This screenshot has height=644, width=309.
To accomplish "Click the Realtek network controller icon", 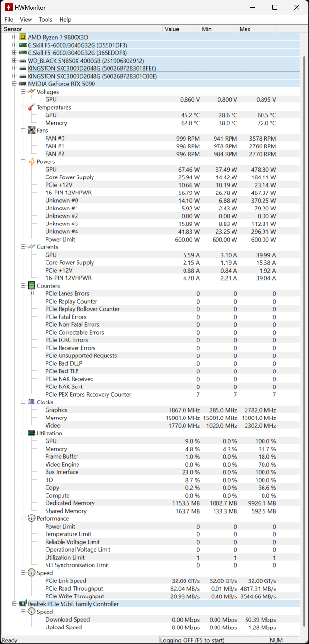I will pyautogui.click(x=23, y=604).
